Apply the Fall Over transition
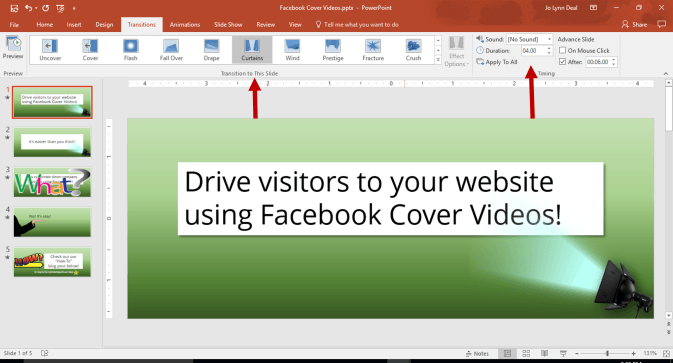Viewport: 673px width, 363px height. click(171, 50)
